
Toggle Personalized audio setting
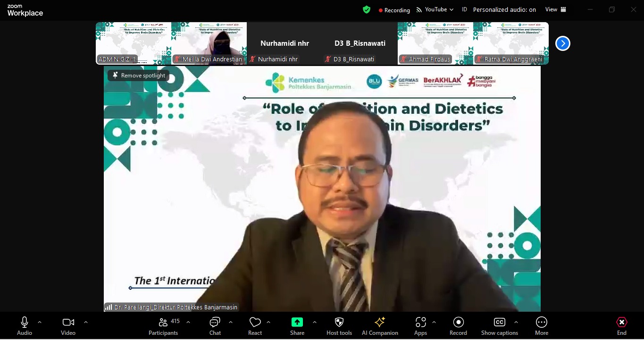504,9
